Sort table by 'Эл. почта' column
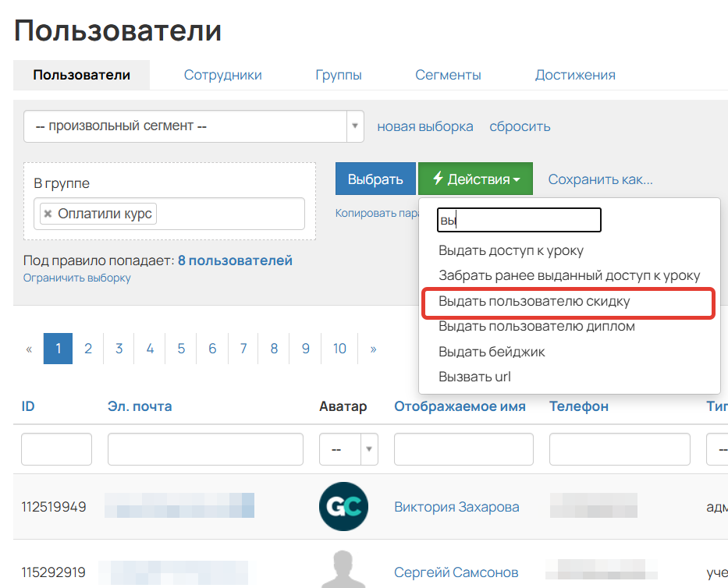728x588 pixels. point(140,406)
